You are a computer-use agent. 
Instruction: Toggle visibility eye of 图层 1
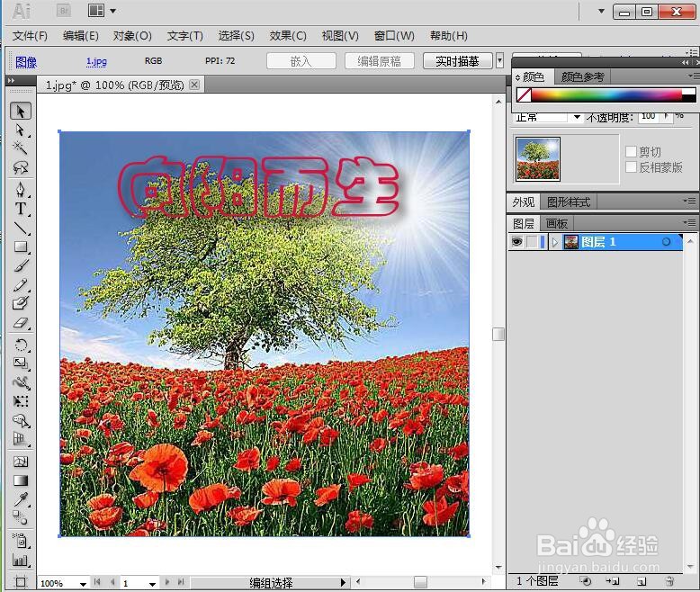point(516,242)
